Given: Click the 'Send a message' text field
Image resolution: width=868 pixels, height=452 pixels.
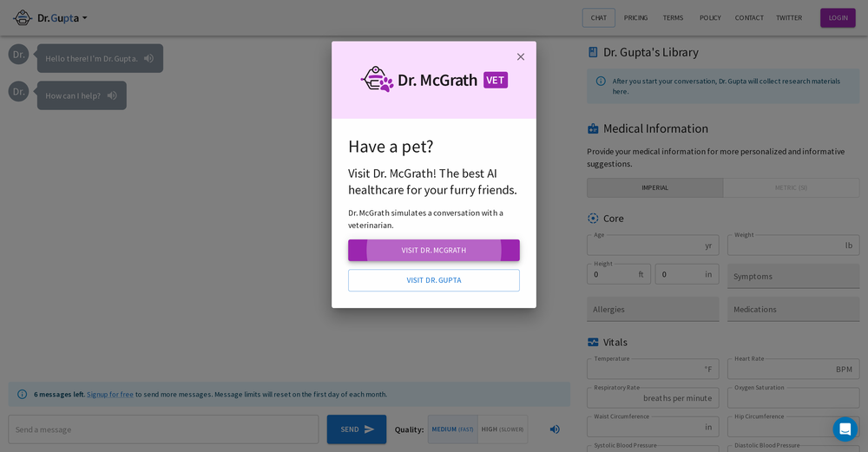Looking at the screenshot, I should pos(163,429).
